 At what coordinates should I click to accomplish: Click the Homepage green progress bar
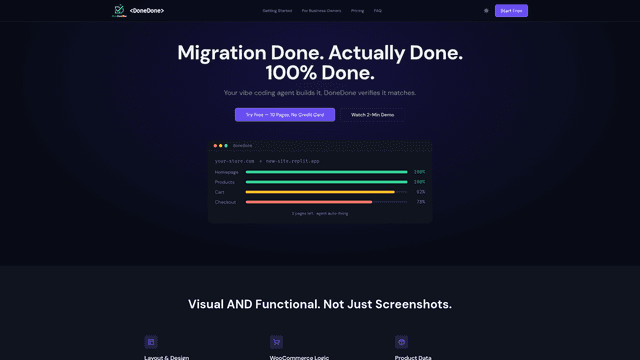(x=327, y=172)
